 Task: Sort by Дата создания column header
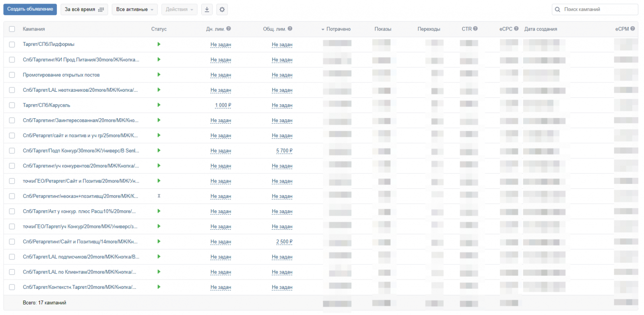(x=541, y=29)
